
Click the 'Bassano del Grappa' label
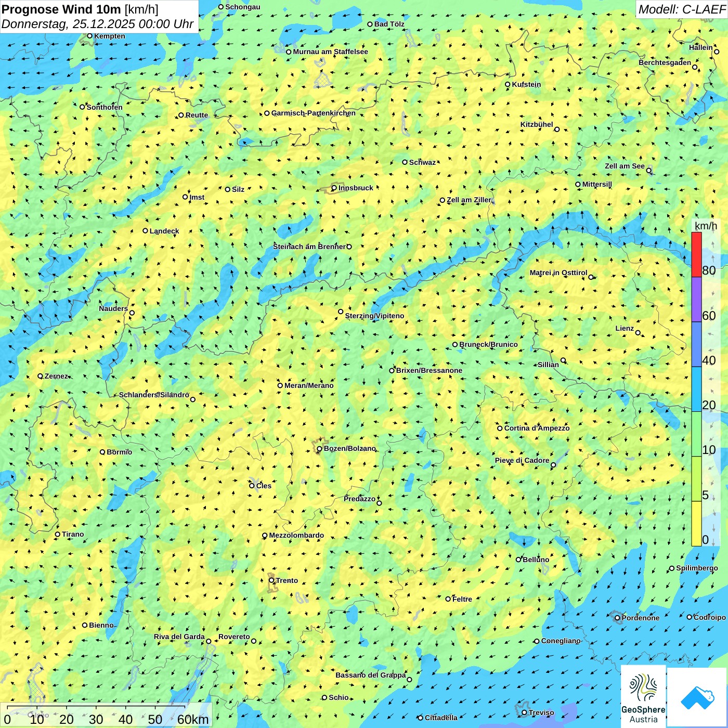coord(371,675)
